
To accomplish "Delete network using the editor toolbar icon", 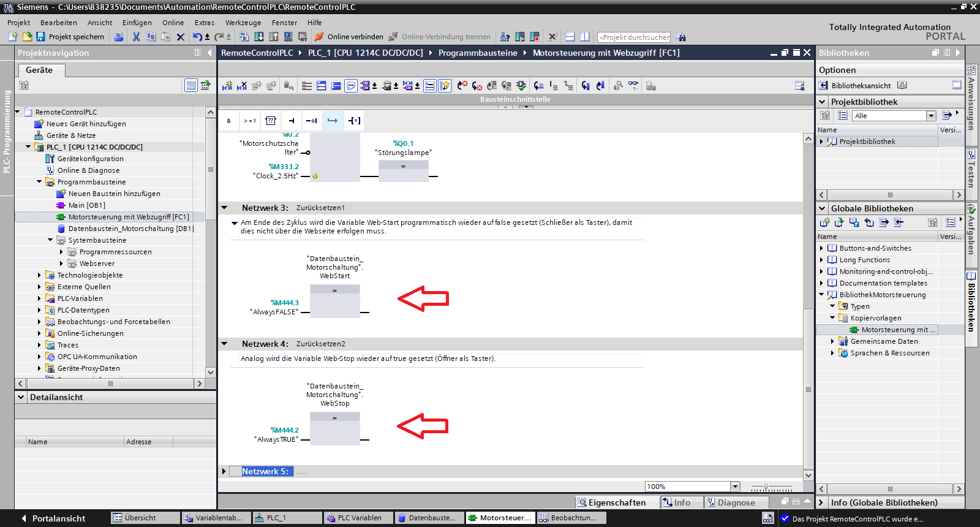I will pos(242,86).
